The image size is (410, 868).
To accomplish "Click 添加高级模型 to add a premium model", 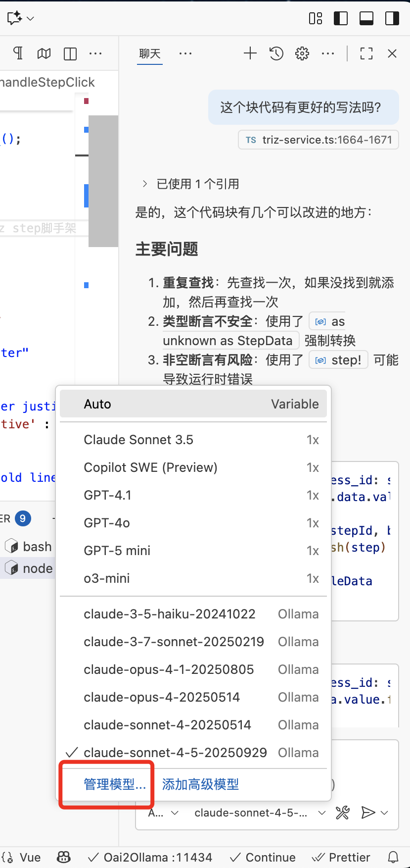I will 199,784.
